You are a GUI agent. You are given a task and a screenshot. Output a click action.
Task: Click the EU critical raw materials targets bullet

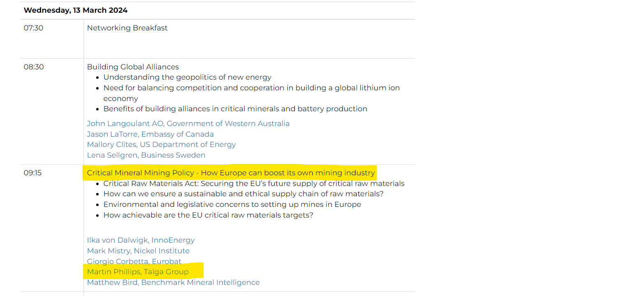(208, 215)
